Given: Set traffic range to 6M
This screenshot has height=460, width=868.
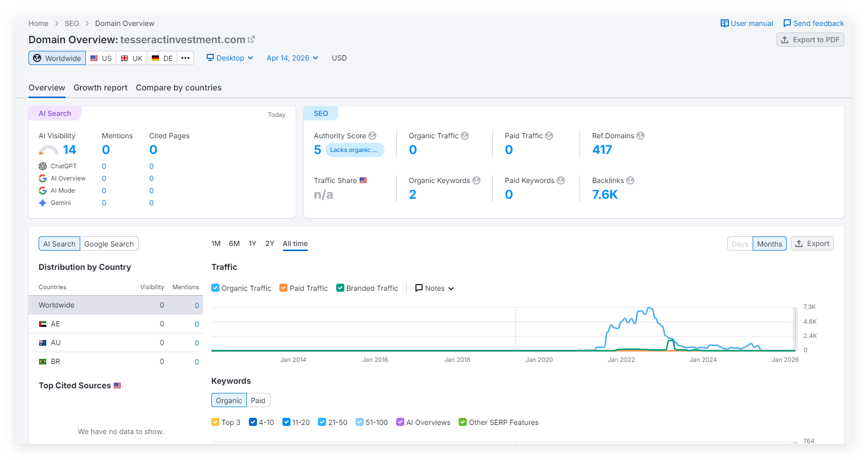Looking at the screenshot, I should pos(234,243).
